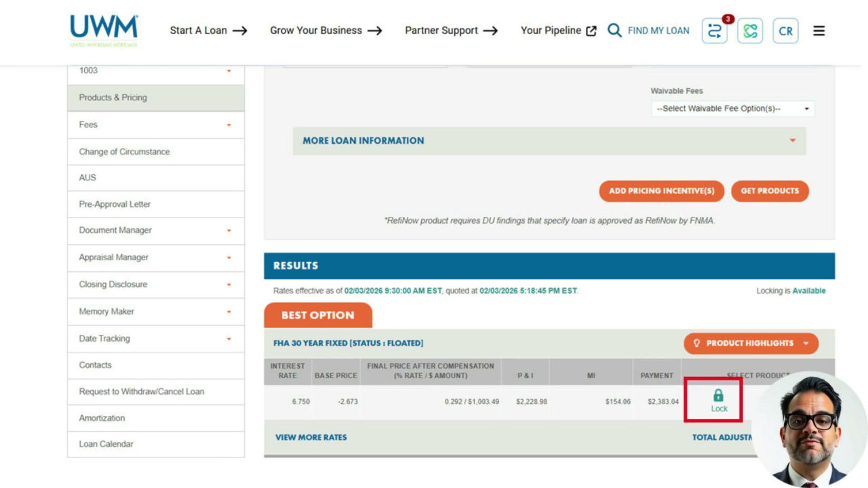
Task: Open the Waivable Fee Options dropdown
Action: (x=733, y=108)
